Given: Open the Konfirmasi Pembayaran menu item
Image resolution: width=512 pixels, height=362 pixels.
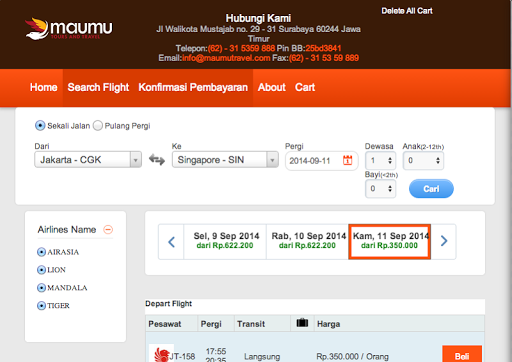Looking at the screenshot, I should (193, 88).
